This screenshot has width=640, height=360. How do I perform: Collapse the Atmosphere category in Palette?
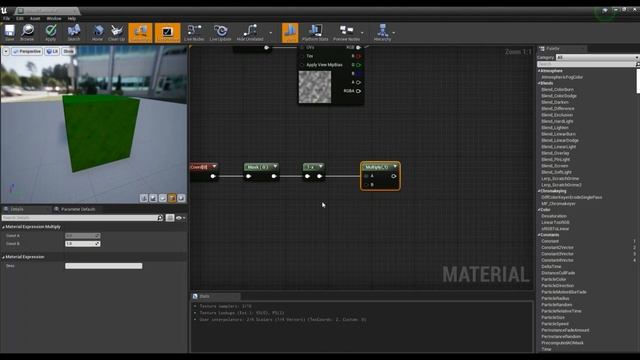[x=539, y=71]
